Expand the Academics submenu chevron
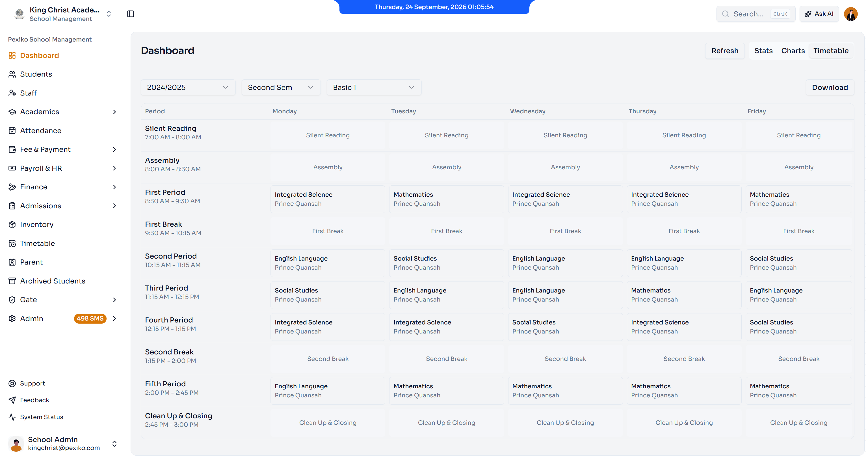868x457 pixels. (x=114, y=112)
